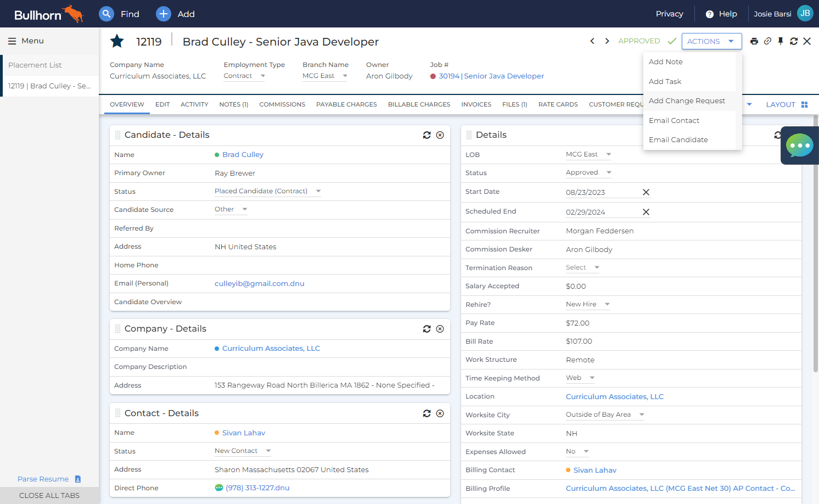
Task: Refresh the Candidate - Details card
Action: tap(427, 135)
